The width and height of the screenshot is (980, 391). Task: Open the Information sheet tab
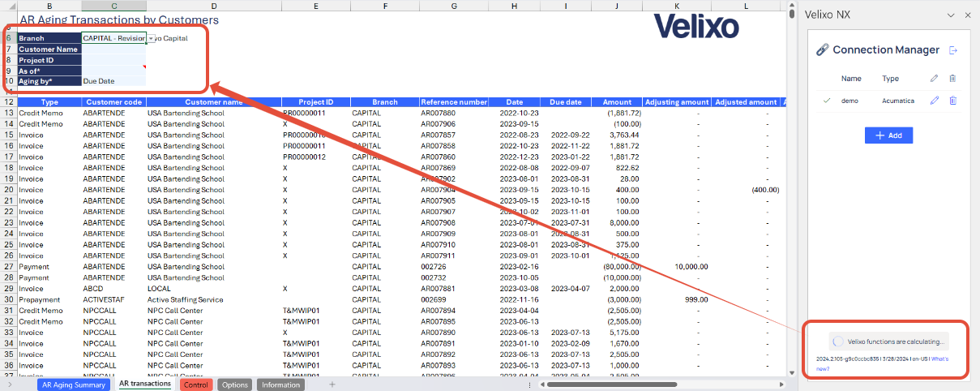click(280, 385)
